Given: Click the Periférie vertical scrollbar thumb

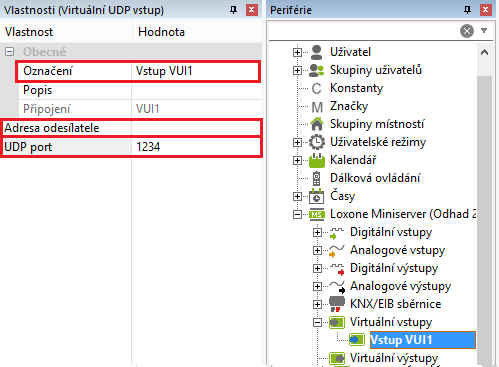Looking at the screenshot, I should pos(485,220).
